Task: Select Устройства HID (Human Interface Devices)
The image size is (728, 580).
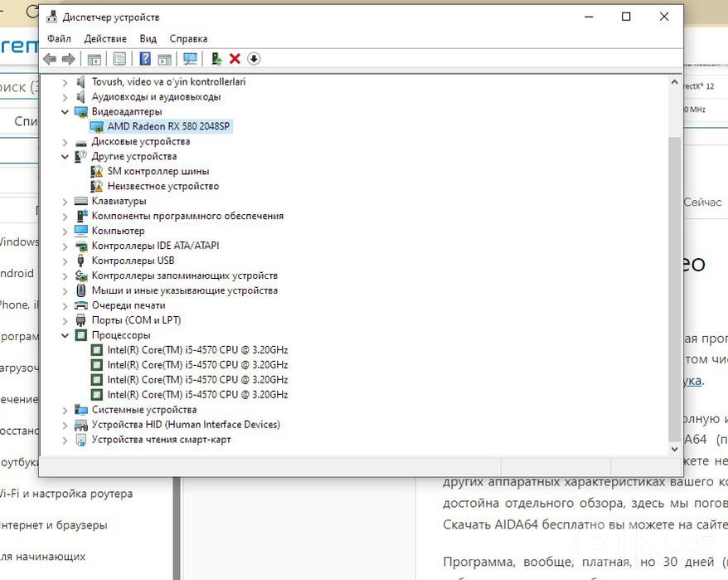Action: [186, 425]
